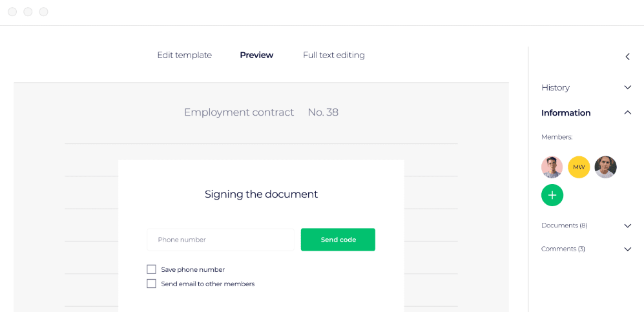Check Send email to other members

pos(152,284)
